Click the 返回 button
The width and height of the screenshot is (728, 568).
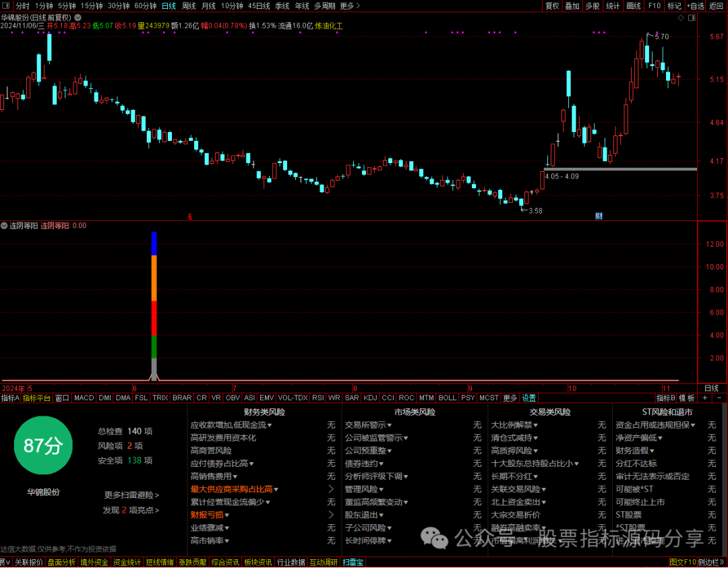(x=717, y=6)
